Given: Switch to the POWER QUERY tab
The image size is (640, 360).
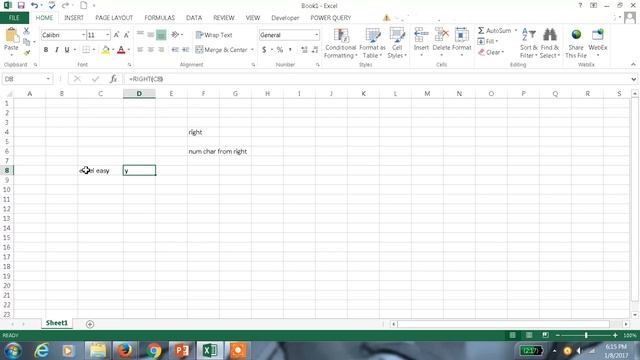Looking at the screenshot, I should coord(331,18).
